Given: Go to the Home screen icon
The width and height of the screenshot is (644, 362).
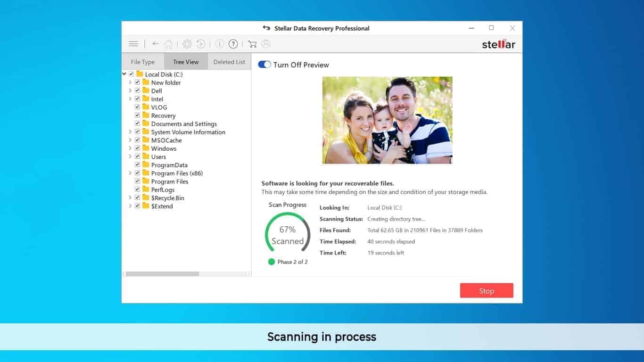Looking at the screenshot, I should pyautogui.click(x=168, y=43).
